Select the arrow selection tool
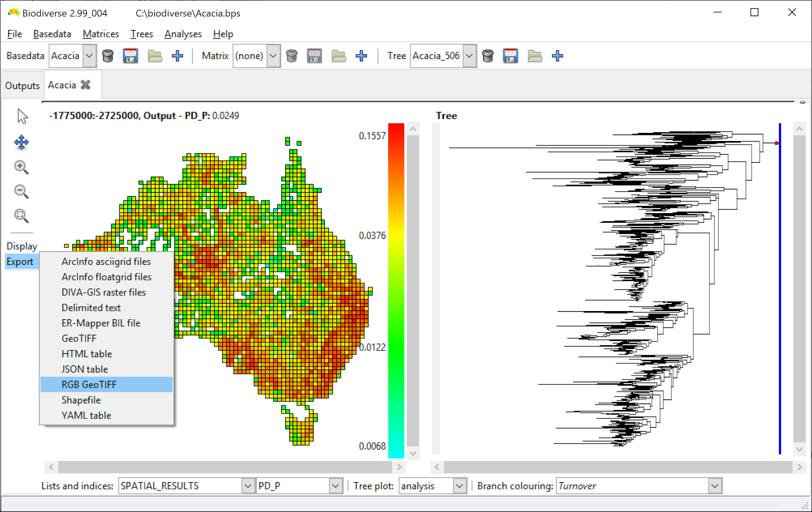This screenshot has width=812, height=512. pyautogui.click(x=21, y=116)
